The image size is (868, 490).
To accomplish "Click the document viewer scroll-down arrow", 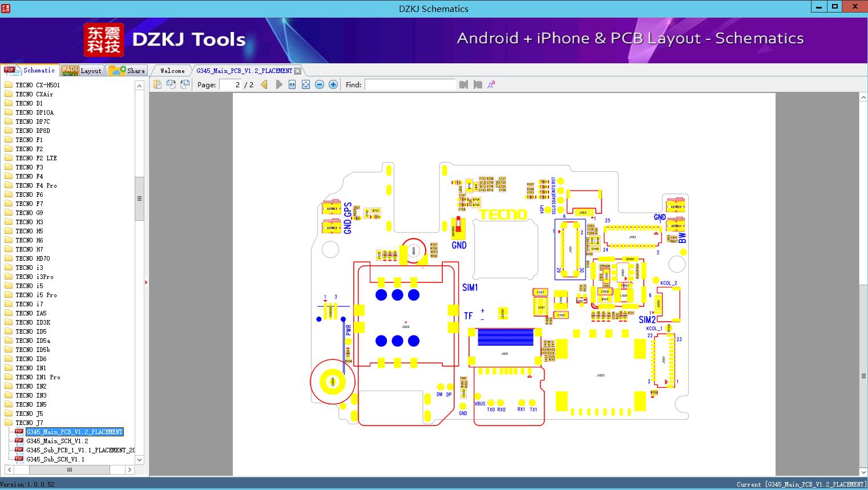I will click(x=863, y=471).
